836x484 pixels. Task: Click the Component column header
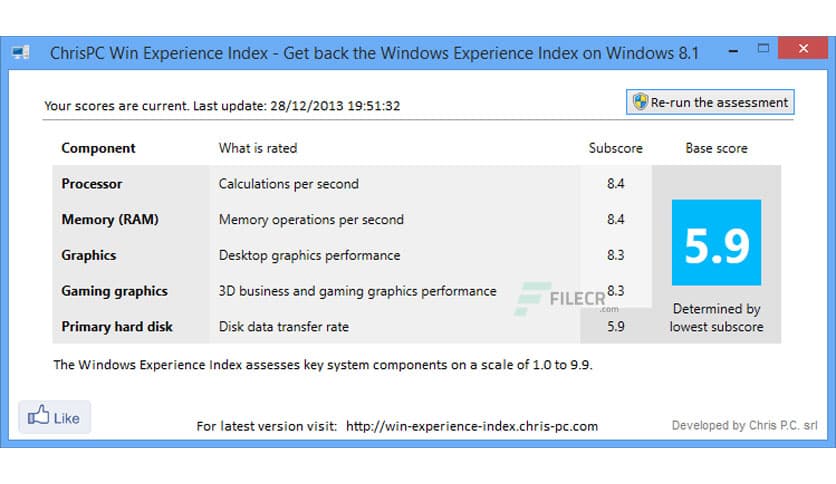(x=98, y=148)
